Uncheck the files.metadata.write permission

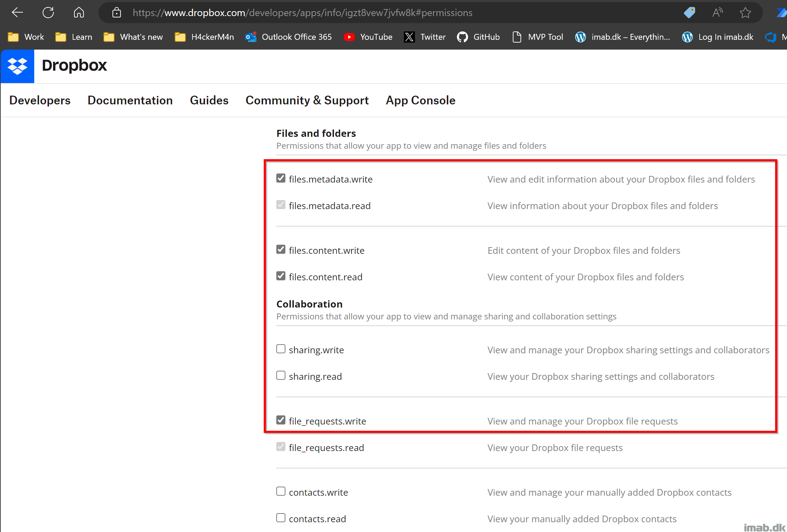click(x=281, y=178)
